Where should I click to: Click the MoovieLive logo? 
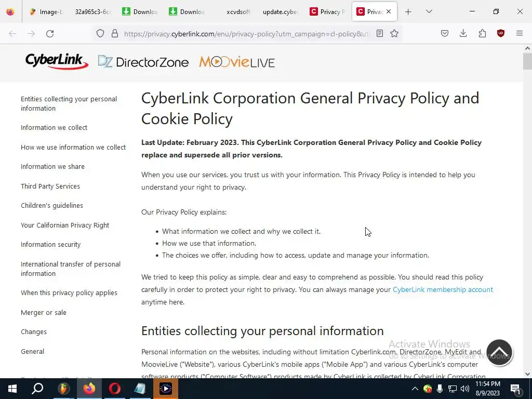click(237, 62)
